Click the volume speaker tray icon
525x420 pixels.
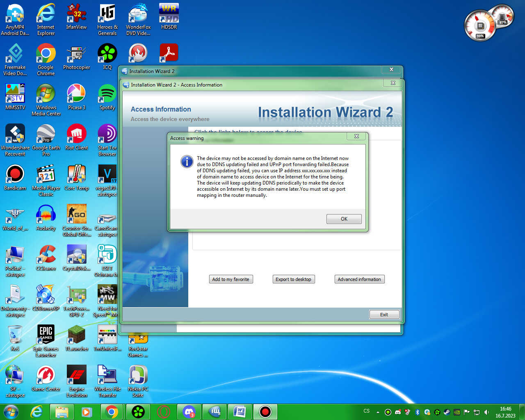point(486,412)
